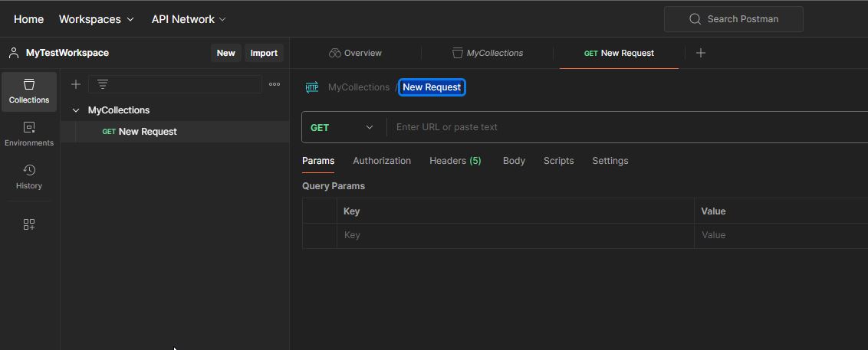Click the New Request name field in breadcrumb
The width and height of the screenshot is (868, 350).
(432, 87)
